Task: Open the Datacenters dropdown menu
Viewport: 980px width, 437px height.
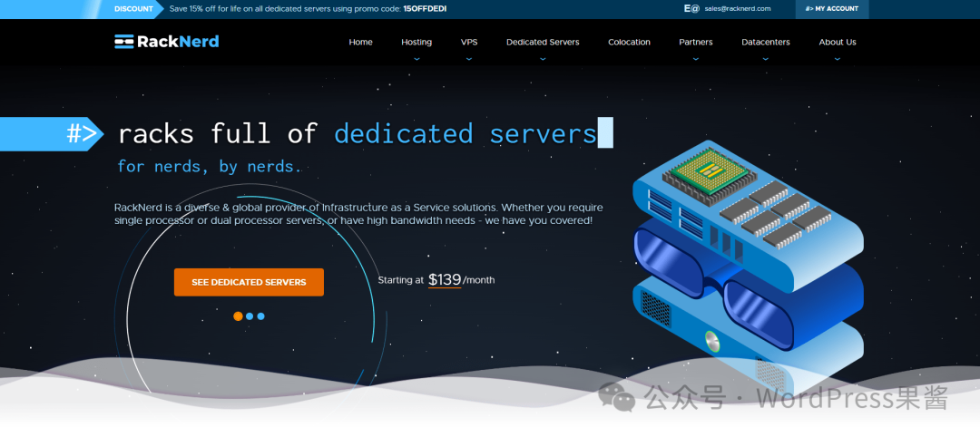Action: (x=765, y=43)
